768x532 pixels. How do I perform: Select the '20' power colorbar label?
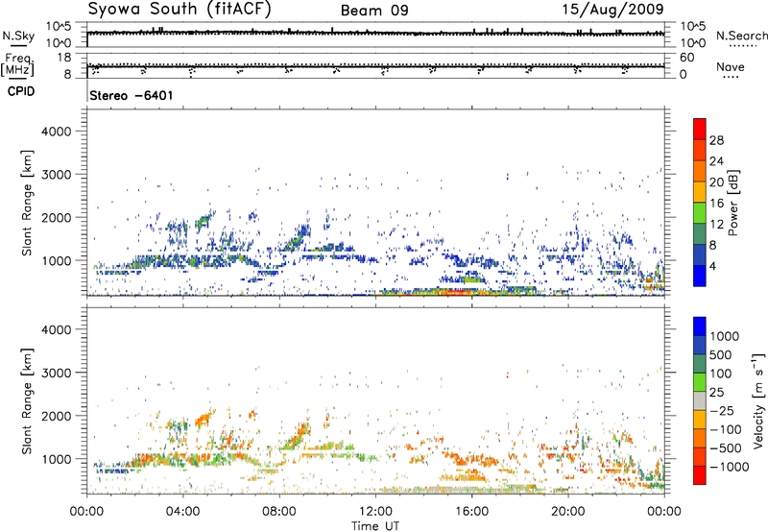click(x=716, y=182)
